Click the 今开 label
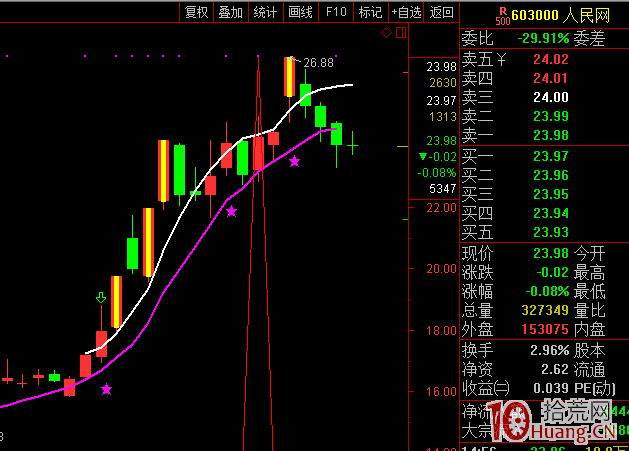 (x=589, y=254)
